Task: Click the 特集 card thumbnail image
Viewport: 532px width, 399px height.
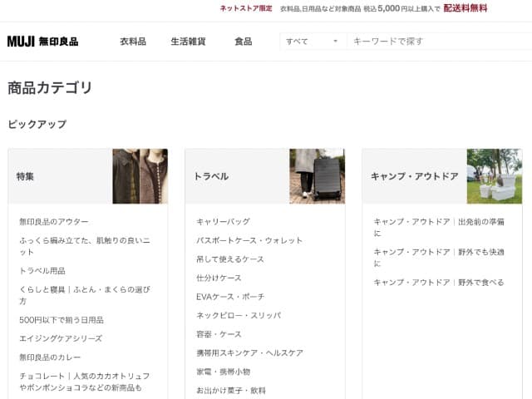Action: coord(140,176)
